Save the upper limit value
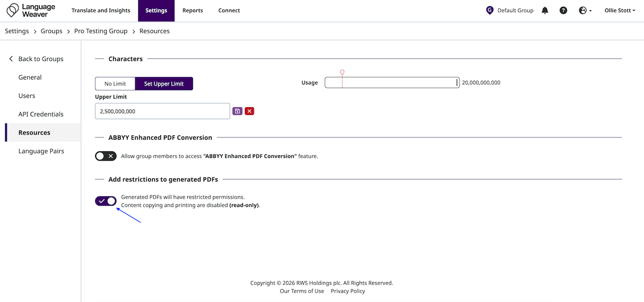The height and width of the screenshot is (302, 644). coord(237,111)
